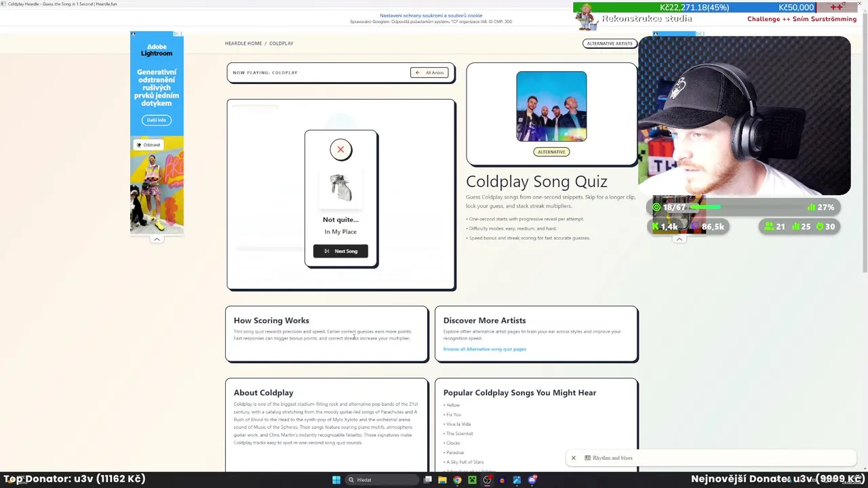
Task: Click 'Yellow' in the popular songs list
Action: tap(453, 405)
